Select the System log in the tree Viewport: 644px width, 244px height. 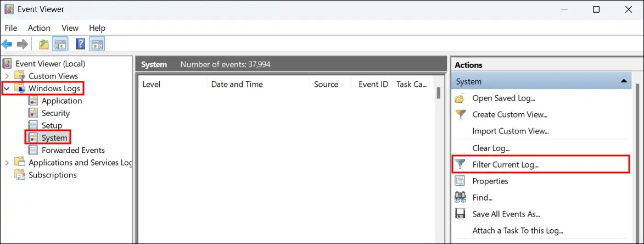(54, 137)
